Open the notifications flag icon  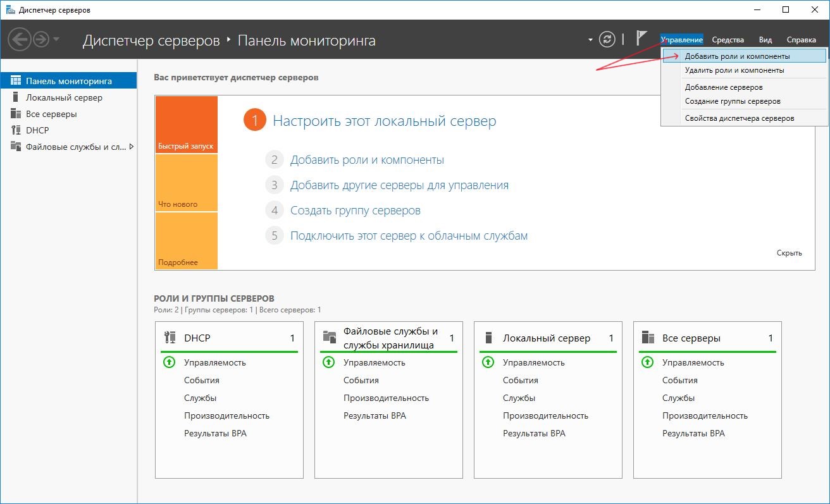pyautogui.click(x=641, y=39)
